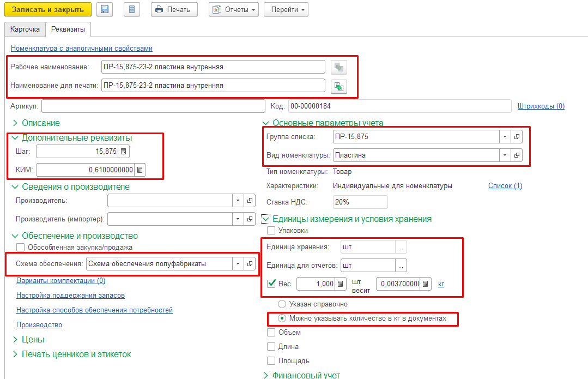Open the Перейти menu
588x379 pixels.
286,9
